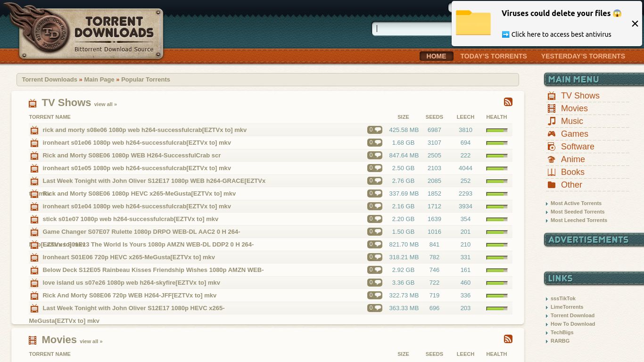644x362 pixels.
Task: Click Music note icon in Main Menu
Action: (x=551, y=122)
